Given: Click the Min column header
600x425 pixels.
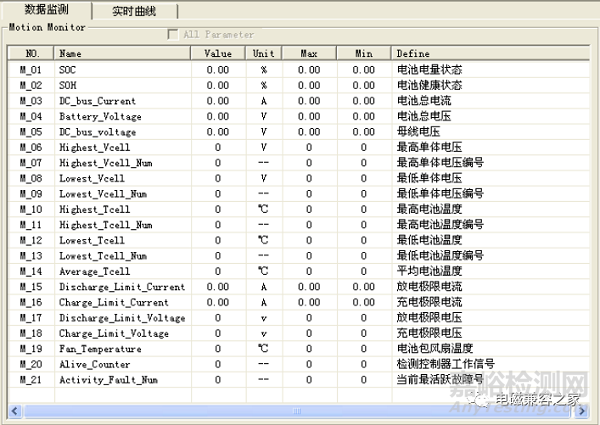Looking at the screenshot, I should (x=362, y=53).
